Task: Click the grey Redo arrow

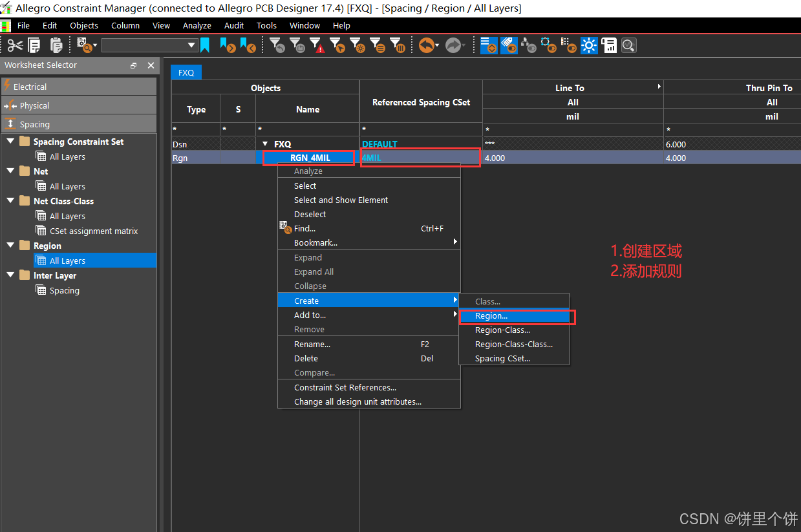Action: (x=453, y=45)
